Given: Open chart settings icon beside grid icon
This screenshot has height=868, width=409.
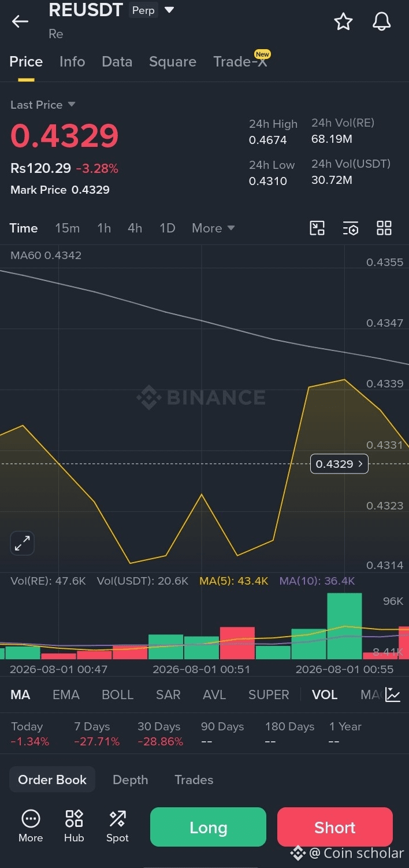Looking at the screenshot, I should tap(351, 228).
